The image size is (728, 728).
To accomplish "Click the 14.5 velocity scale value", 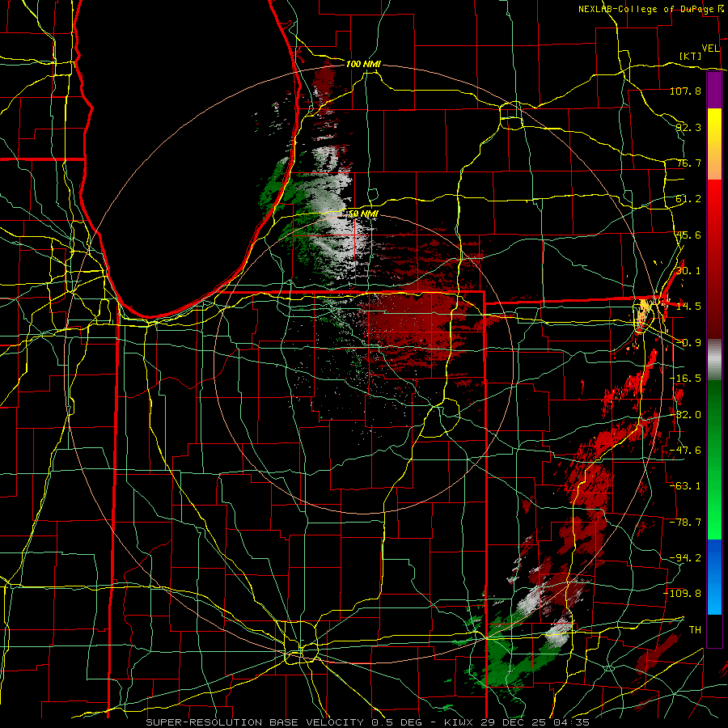I will [x=688, y=307].
